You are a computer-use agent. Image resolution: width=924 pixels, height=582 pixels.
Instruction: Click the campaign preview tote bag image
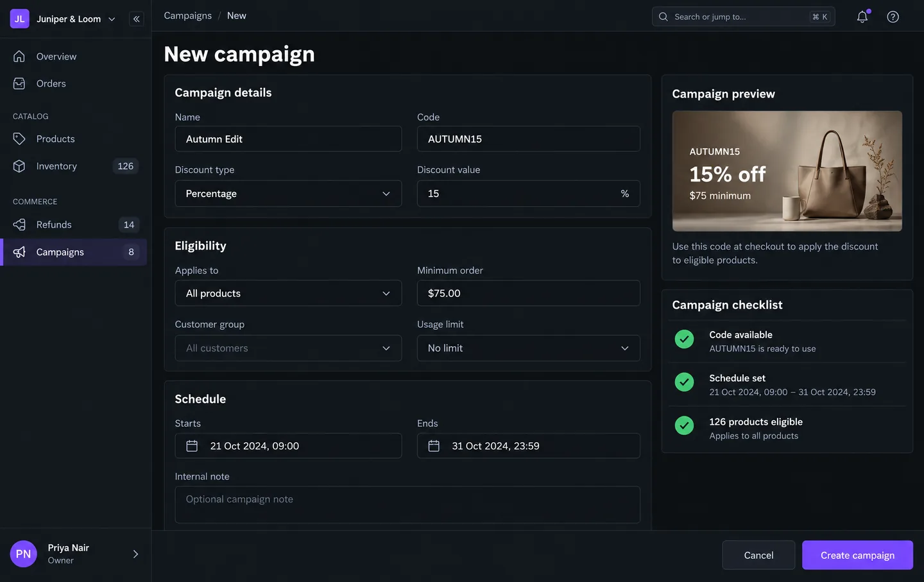pos(787,171)
